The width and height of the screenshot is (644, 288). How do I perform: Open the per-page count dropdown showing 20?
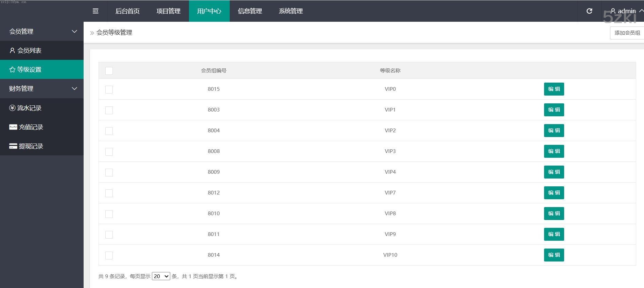coord(161,276)
